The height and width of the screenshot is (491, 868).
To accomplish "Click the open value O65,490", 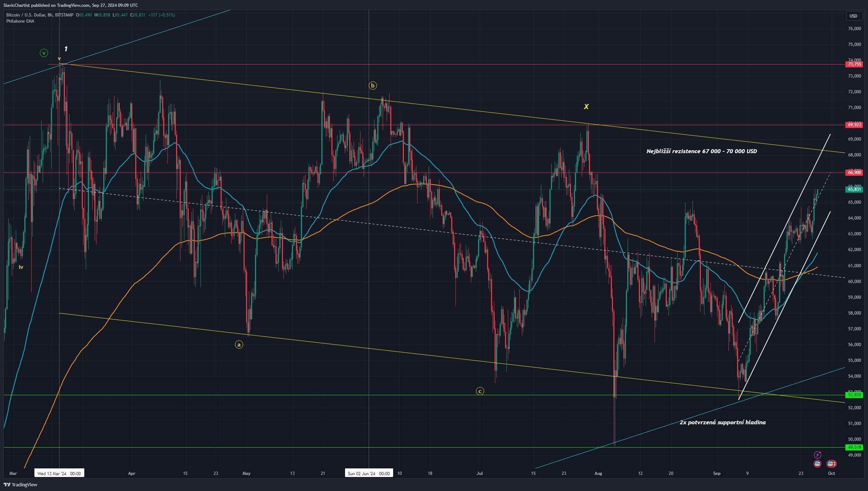I will tap(84, 15).
